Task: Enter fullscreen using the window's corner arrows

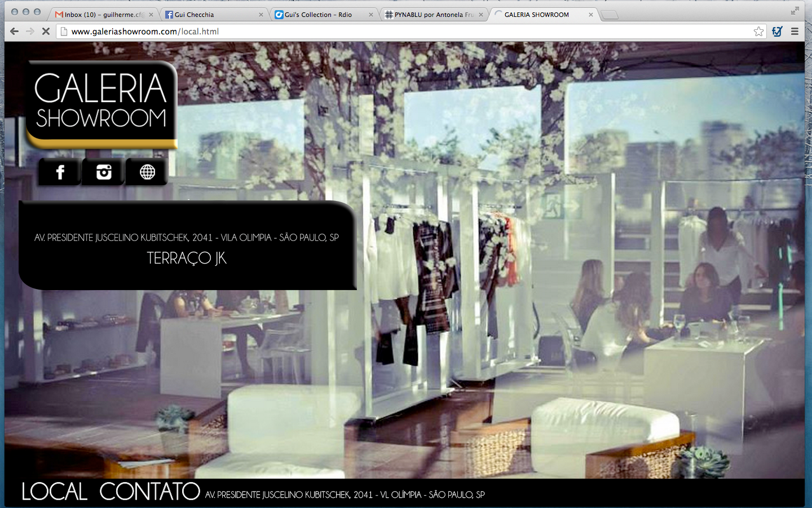Action: [795, 11]
